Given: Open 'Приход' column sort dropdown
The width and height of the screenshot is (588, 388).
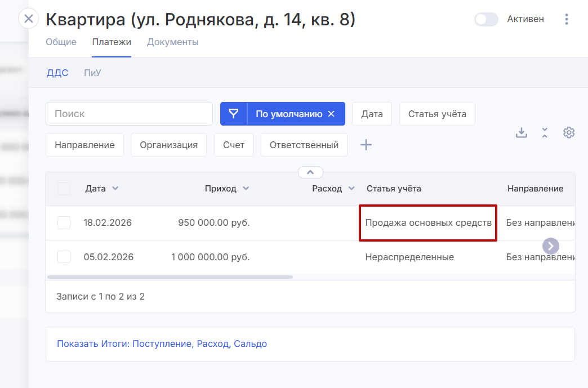Looking at the screenshot, I should [246, 189].
